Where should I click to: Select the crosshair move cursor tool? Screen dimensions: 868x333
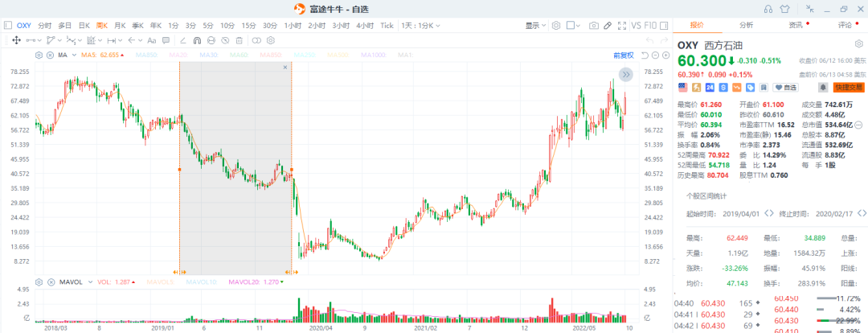(x=17, y=40)
